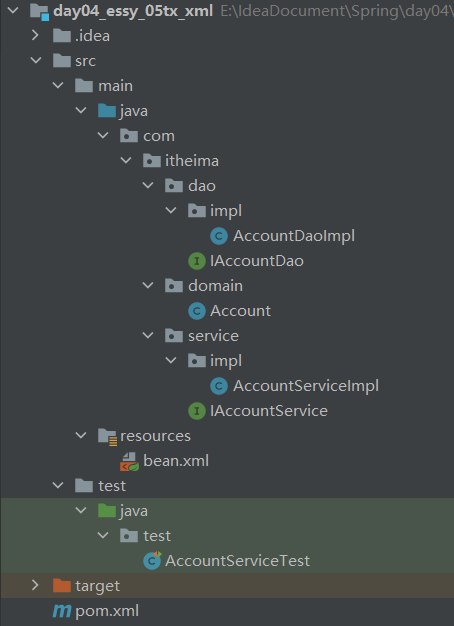Click the blue java source folder icon
Viewport: 454px width, 626px height.
click(107, 111)
